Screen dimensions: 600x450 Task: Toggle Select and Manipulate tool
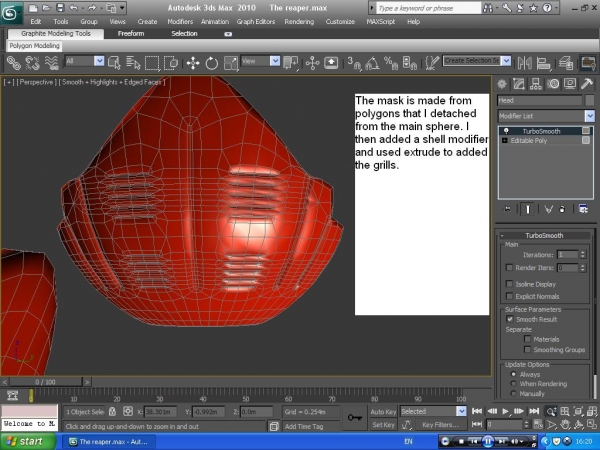[x=312, y=63]
